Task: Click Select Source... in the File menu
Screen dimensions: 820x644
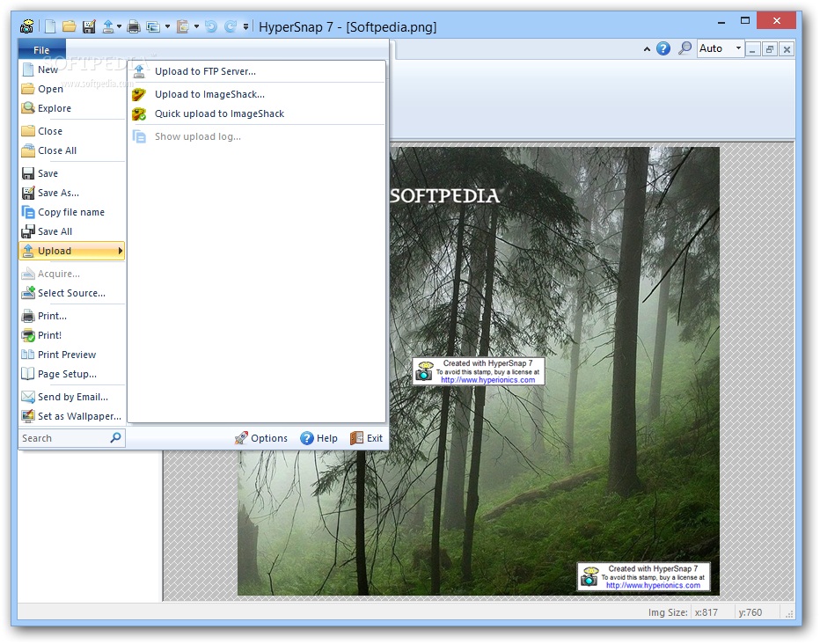Action: coord(72,293)
